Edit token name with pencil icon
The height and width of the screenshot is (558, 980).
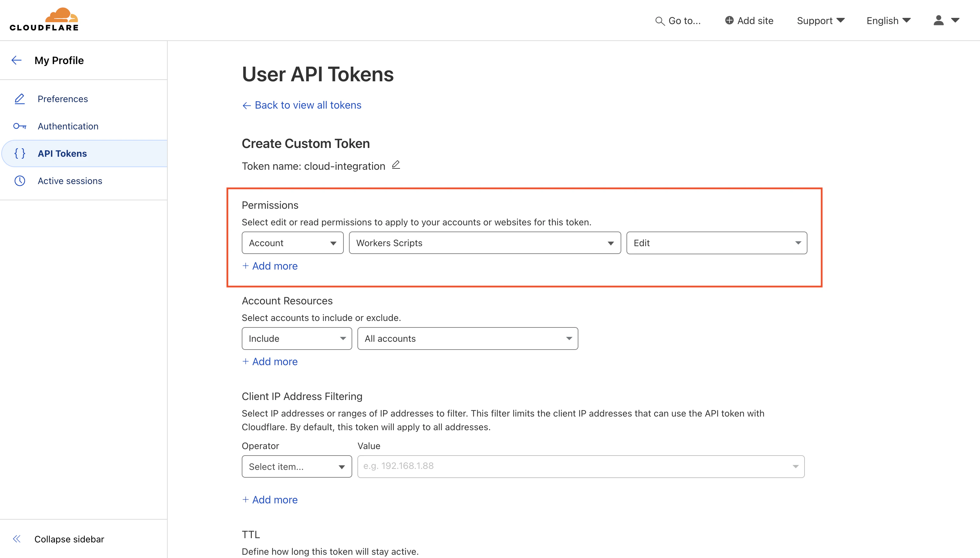(396, 165)
